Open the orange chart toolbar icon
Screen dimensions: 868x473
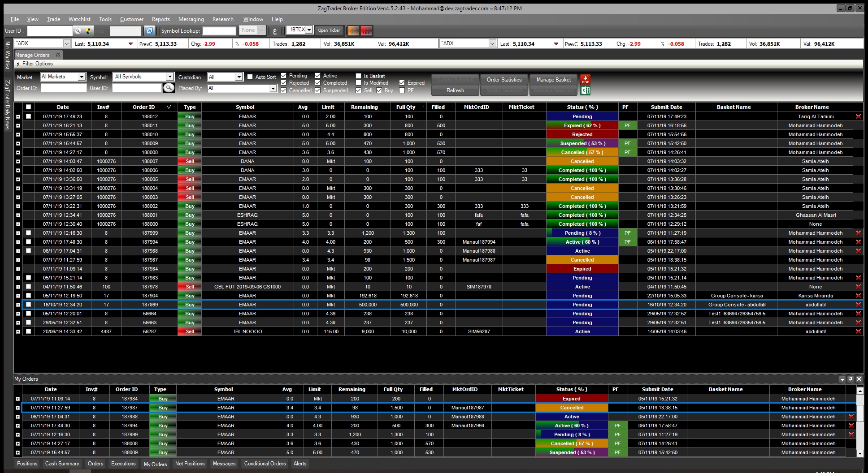pyautogui.click(x=354, y=31)
